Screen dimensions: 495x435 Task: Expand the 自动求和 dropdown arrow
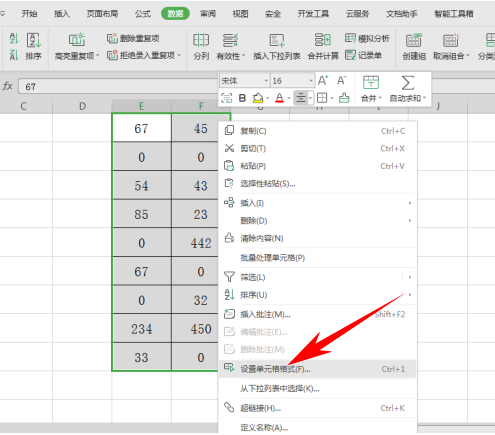[424, 98]
